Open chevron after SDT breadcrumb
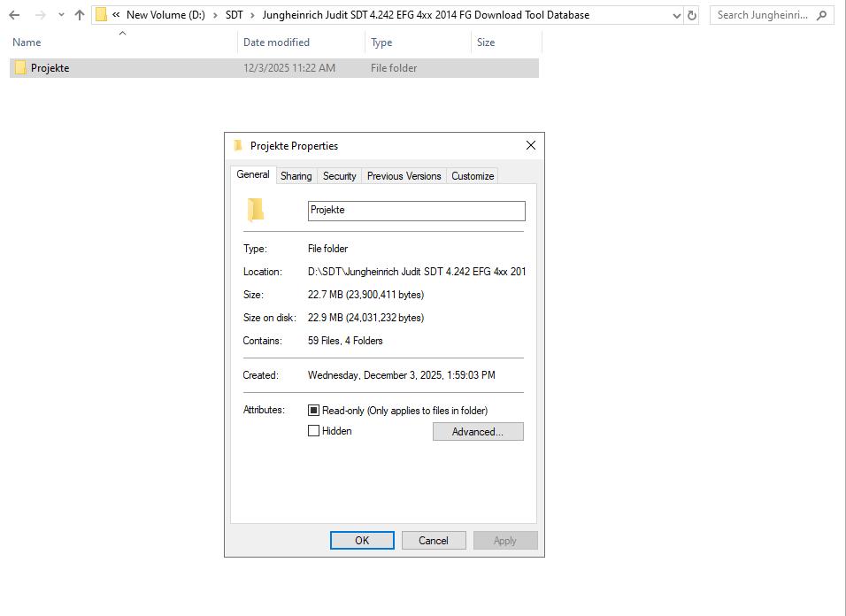This screenshot has width=846, height=616. click(x=252, y=15)
